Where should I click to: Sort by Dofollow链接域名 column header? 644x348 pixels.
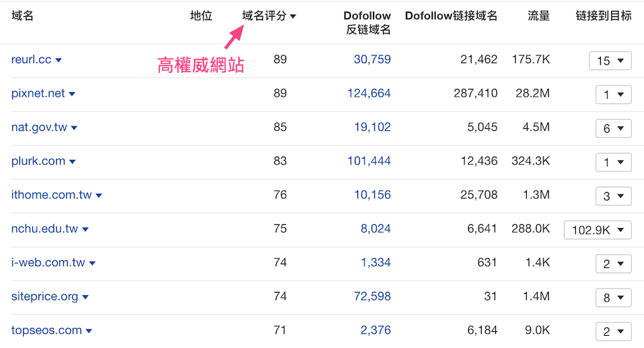[x=451, y=16]
